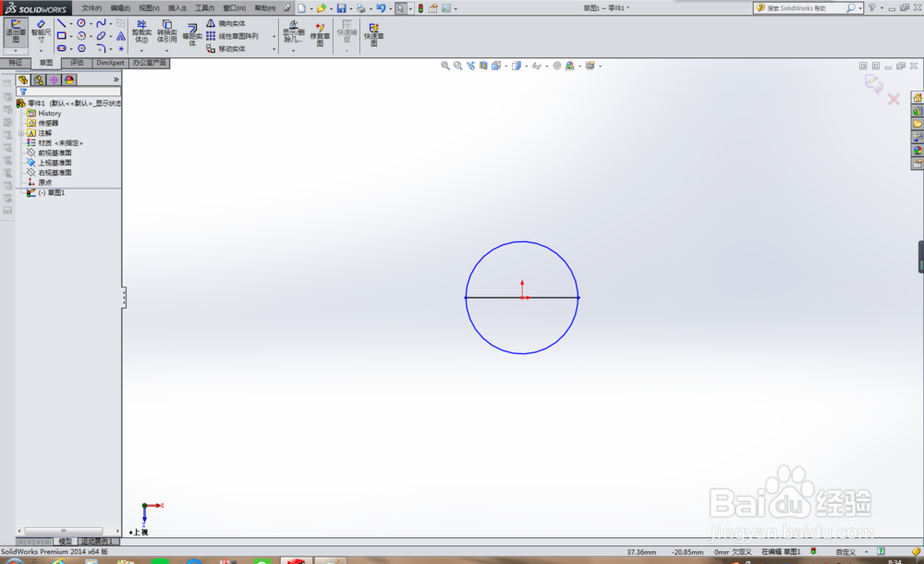
Task: Click the Previous View icon
Action: pyautogui.click(x=471, y=66)
